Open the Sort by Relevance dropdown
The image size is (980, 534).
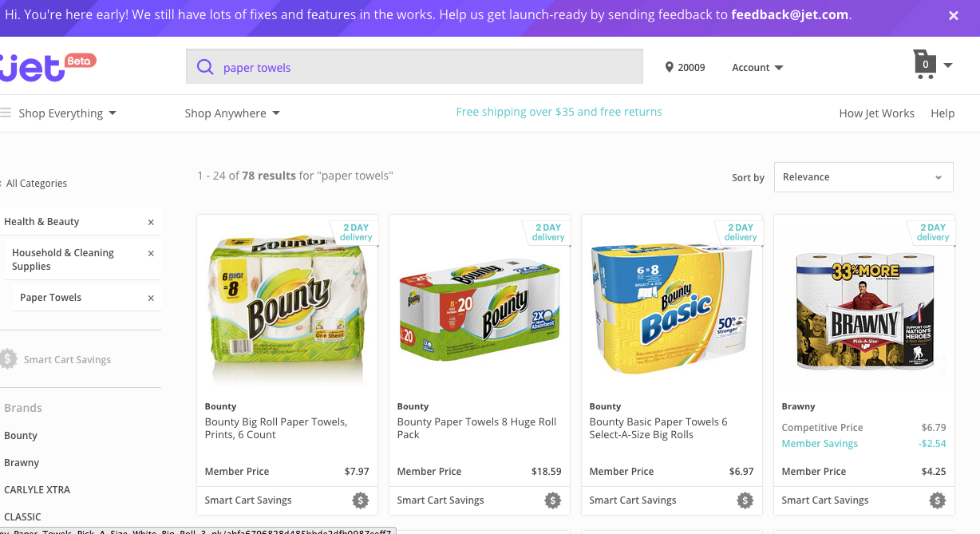click(863, 177)
